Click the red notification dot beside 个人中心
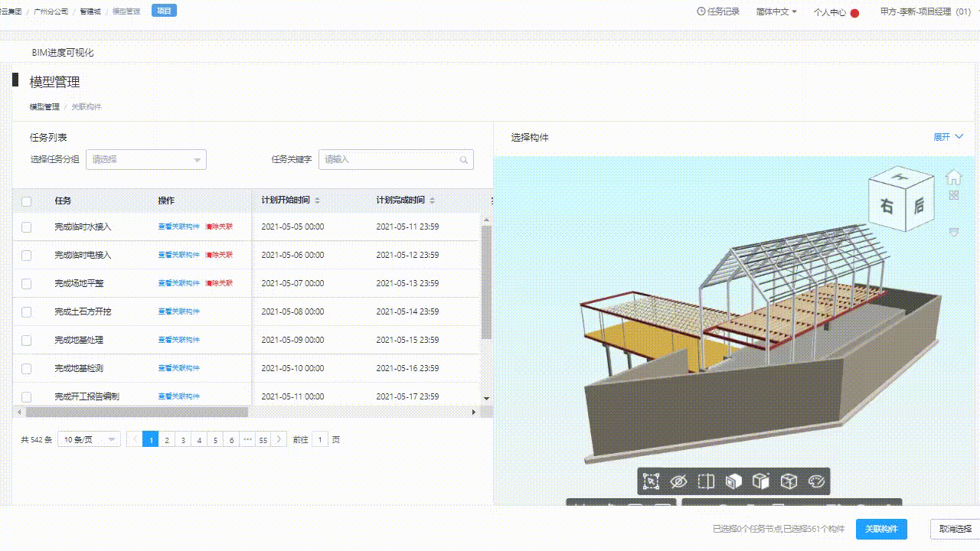 [854, 13]
